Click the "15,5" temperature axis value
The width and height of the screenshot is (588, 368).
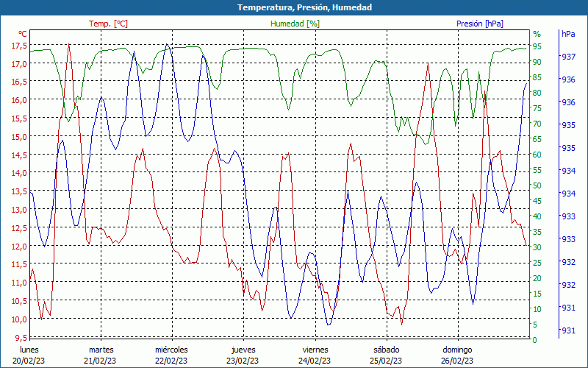(19, 118)
